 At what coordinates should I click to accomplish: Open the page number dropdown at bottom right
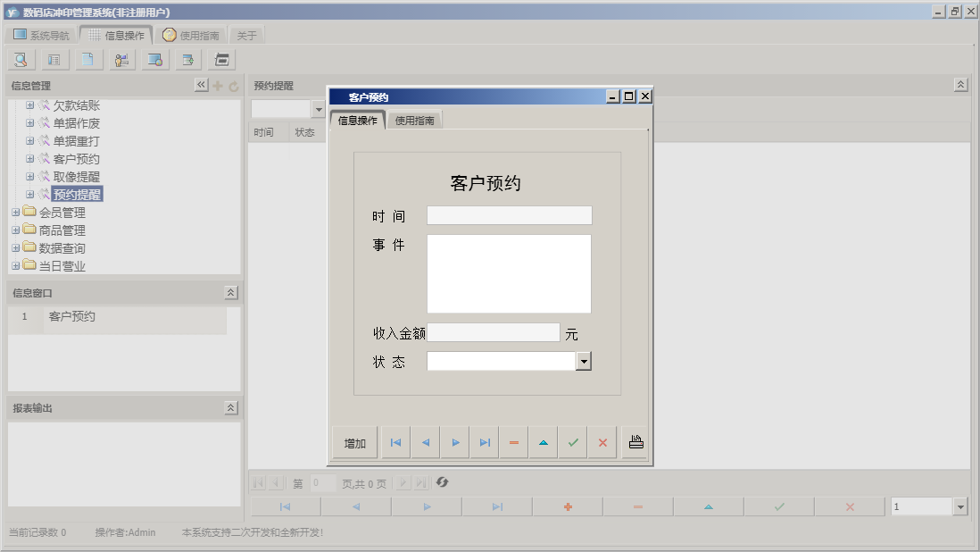coord(962,506)
